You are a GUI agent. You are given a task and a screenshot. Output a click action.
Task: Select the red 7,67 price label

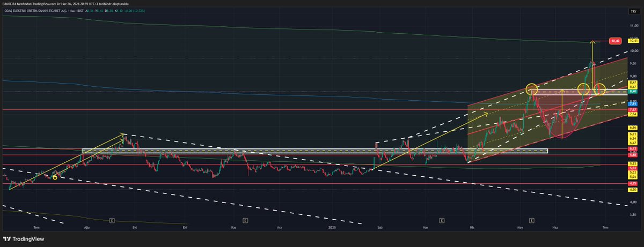[633, 109]
